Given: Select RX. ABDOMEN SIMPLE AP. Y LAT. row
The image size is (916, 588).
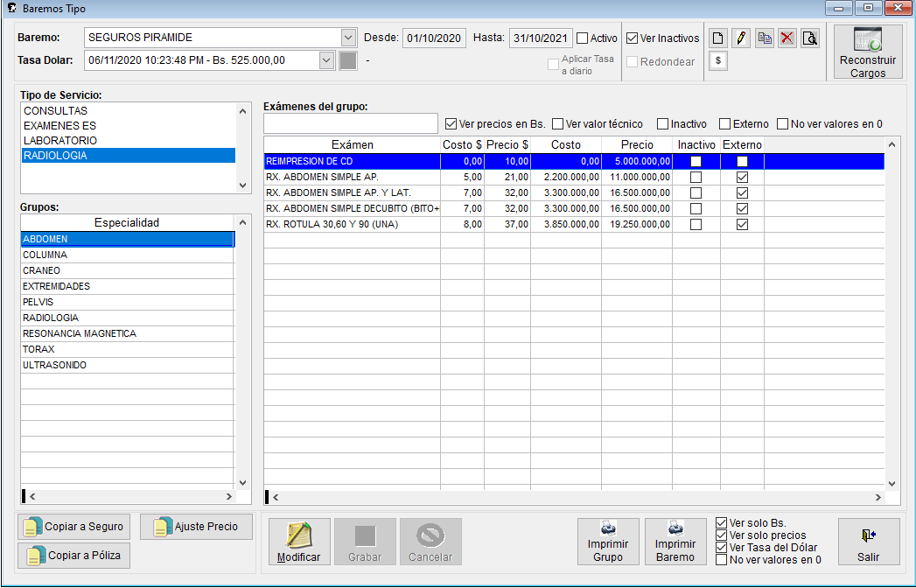Looking at the screenshot, I should (x=574, y=192).
